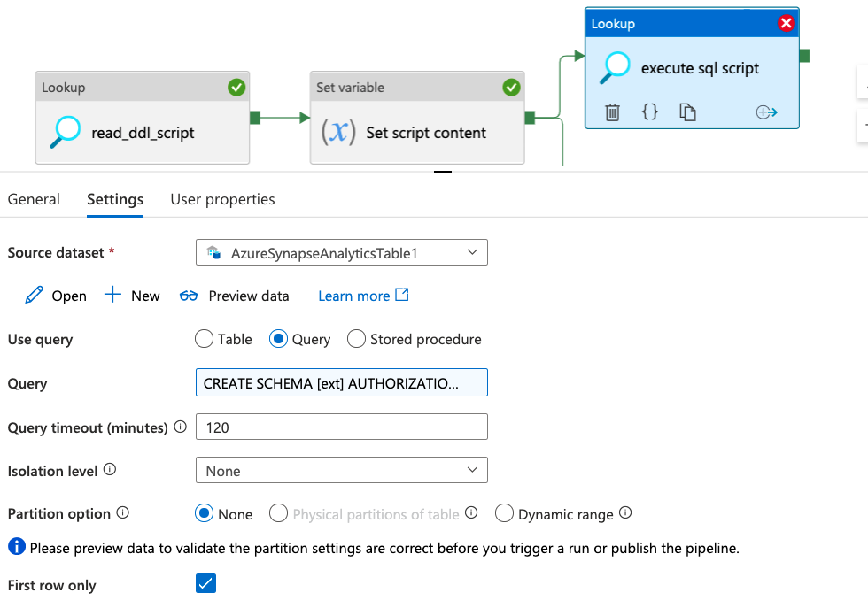Viewport: 868px width, 608px height.
Task: Click Preview data button text
Action: tap(249, 296)
